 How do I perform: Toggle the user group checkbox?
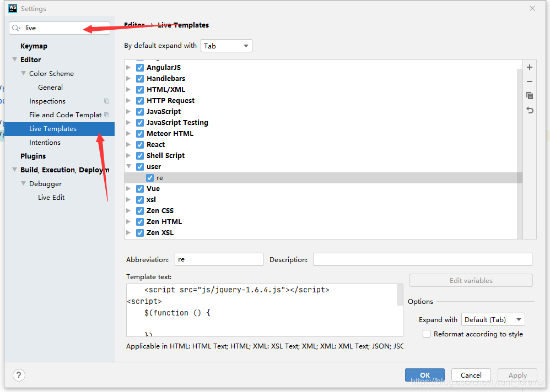coord(140,167)
